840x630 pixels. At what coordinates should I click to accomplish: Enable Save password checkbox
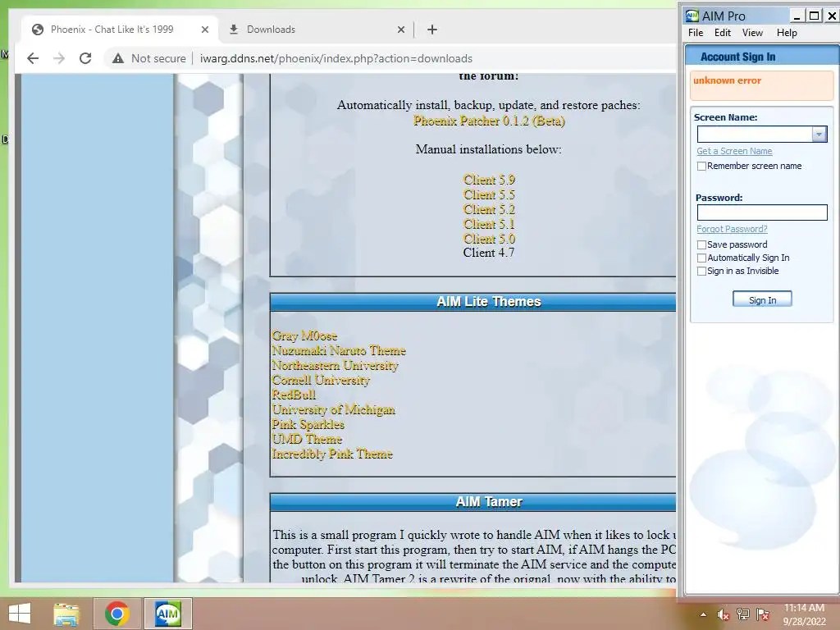click(701, 244)
